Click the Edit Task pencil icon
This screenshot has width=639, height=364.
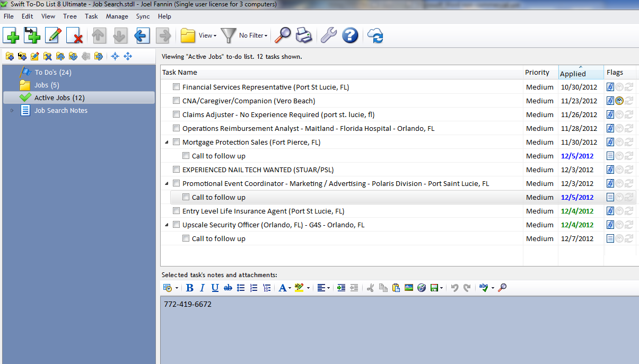pos(54,35)
